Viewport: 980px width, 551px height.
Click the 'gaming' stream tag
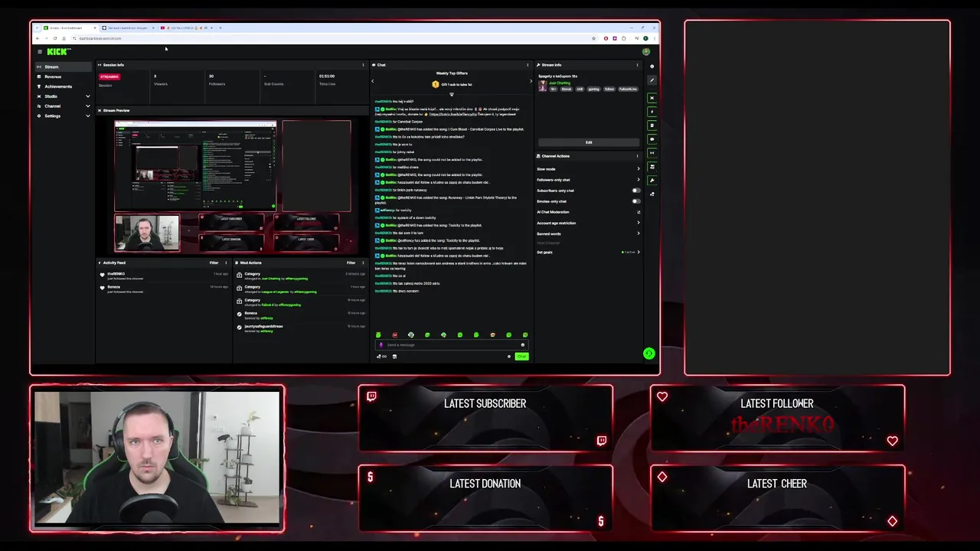[593, 89]
